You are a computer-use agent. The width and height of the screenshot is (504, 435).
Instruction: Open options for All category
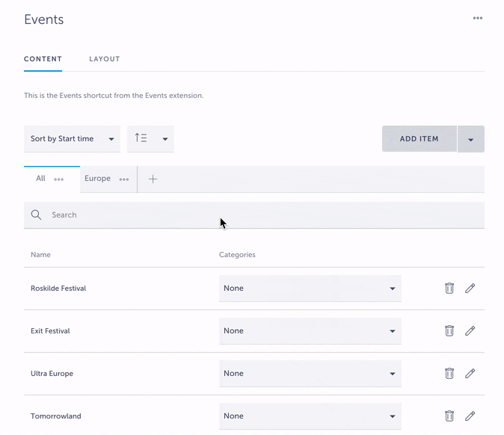click(x=59, y=179)
